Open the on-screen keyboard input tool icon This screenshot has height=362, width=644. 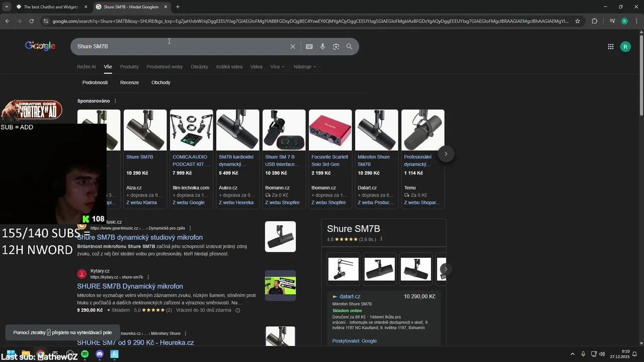tap(309, 46)
